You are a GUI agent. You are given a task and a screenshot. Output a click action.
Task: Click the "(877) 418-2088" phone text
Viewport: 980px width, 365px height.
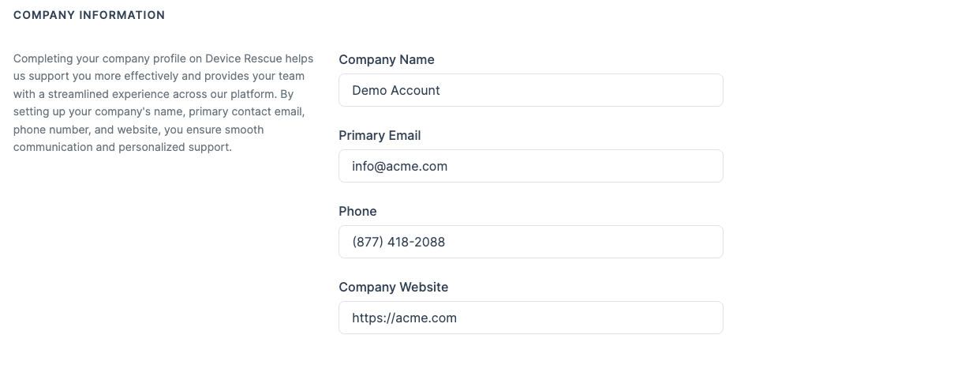click(x=398, y=242)
